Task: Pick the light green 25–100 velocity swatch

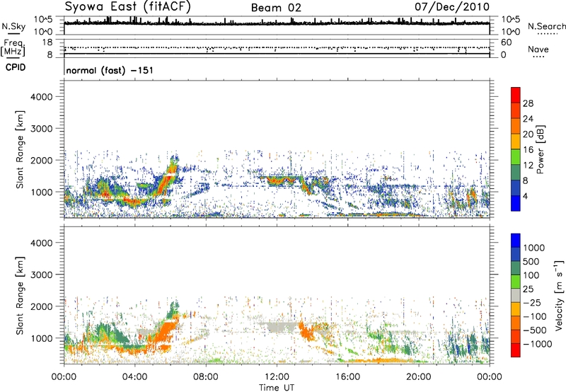Action: click(x=516, y=282)
